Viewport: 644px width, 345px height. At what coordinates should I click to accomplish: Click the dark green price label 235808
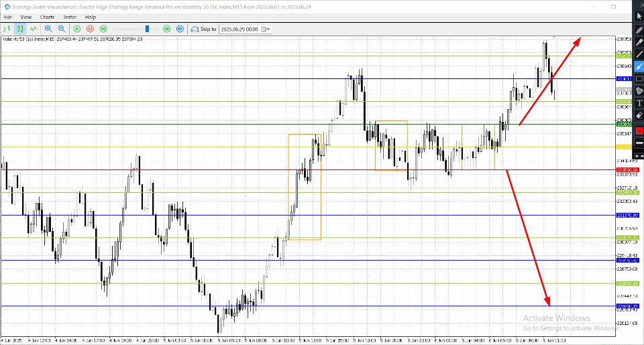pyautogui.click(x=624, y=125)
